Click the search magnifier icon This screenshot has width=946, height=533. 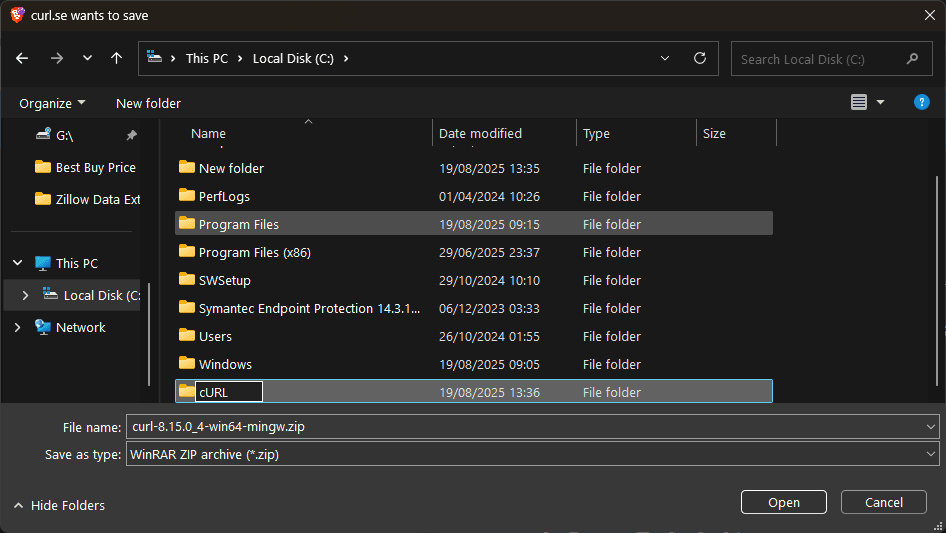pyautogui.click(x=912, y=59)
